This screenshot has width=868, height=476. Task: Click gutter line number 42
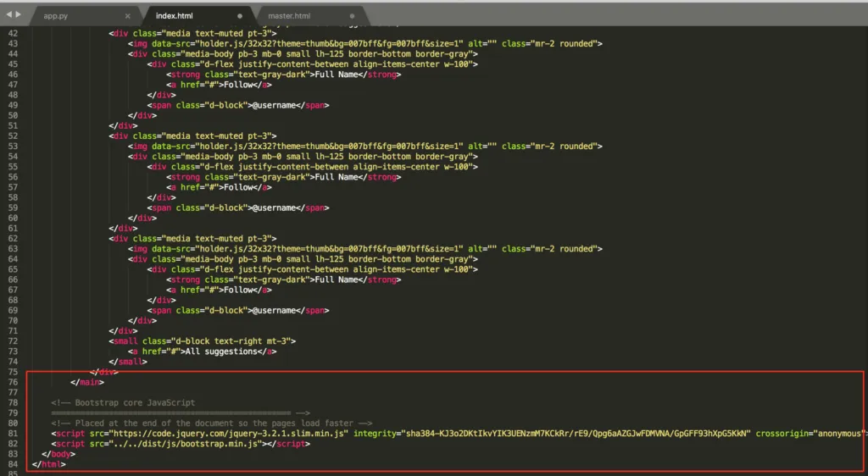(x=13, y=33)
